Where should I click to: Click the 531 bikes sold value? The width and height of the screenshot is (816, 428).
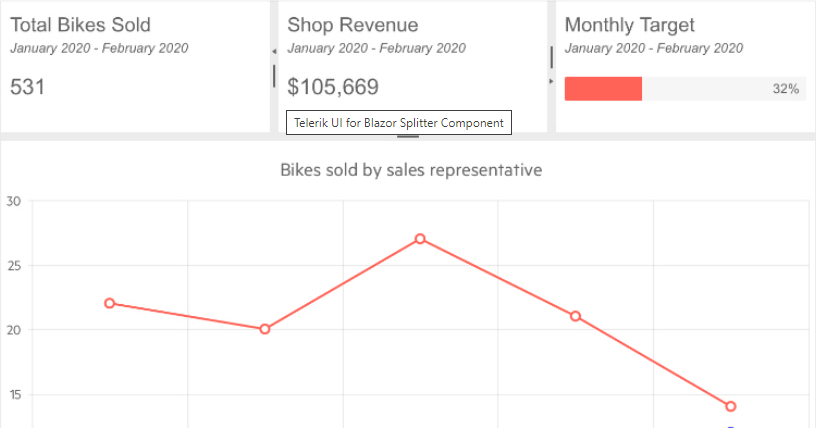(x=27, y=87)
